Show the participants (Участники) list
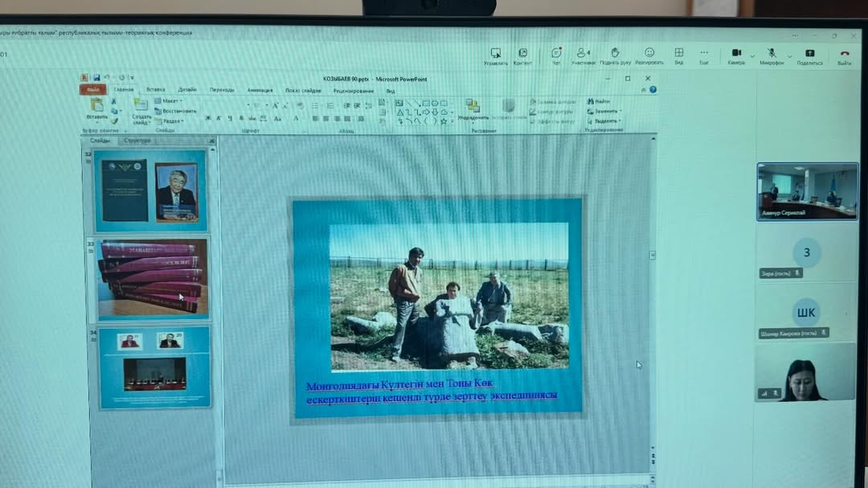868x488 pixels. click(x=583, y=53)
